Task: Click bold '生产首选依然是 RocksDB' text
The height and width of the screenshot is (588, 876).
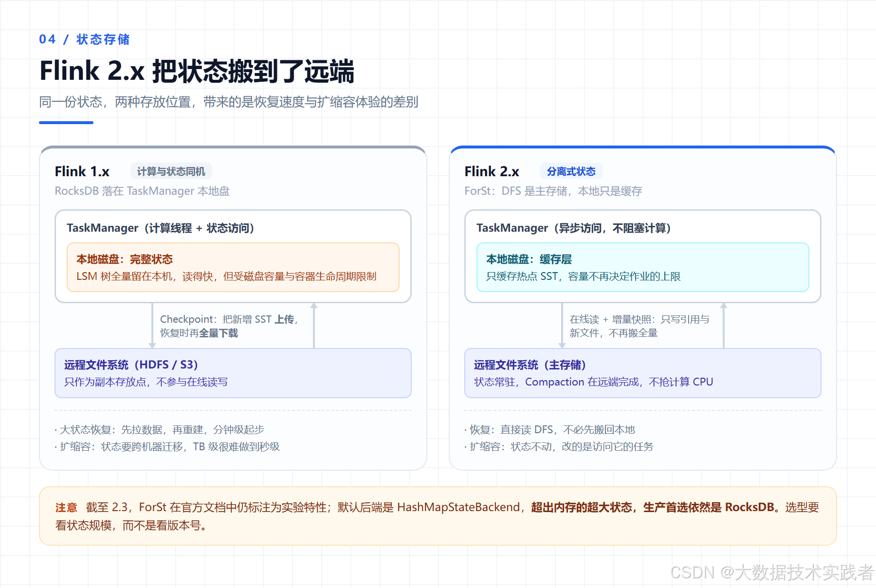Action: 709,507
